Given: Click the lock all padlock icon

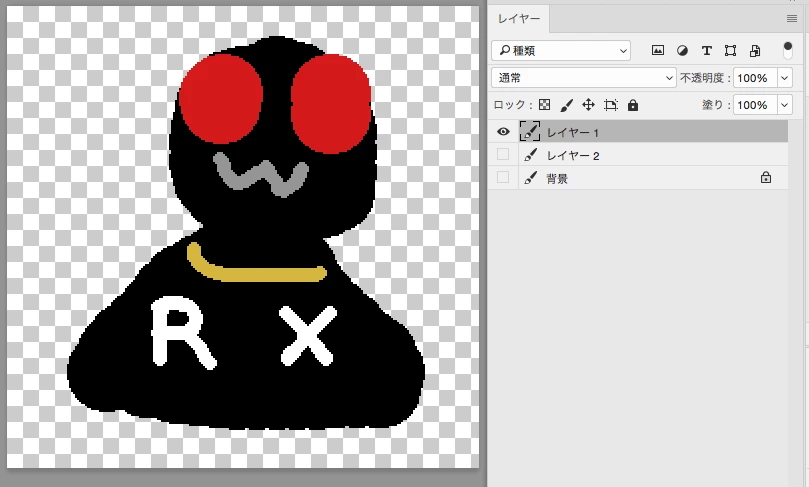Looking at the screenshot, I should 633,105.
